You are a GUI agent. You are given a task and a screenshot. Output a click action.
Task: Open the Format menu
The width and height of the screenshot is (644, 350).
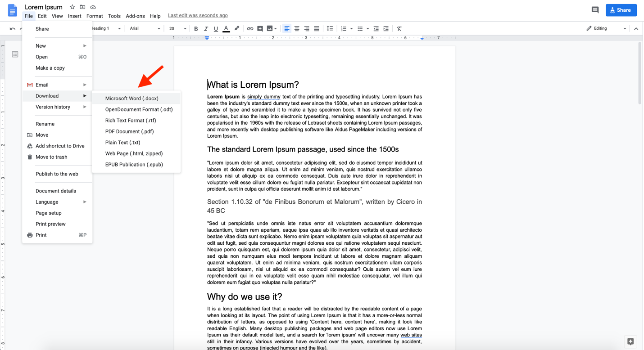(x=95, y=16)
